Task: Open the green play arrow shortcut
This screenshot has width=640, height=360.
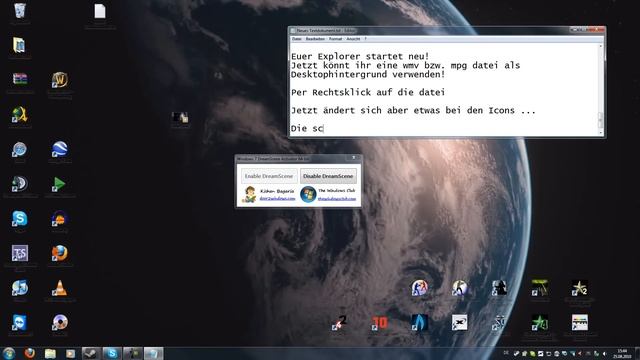Action: click(59, 184)
